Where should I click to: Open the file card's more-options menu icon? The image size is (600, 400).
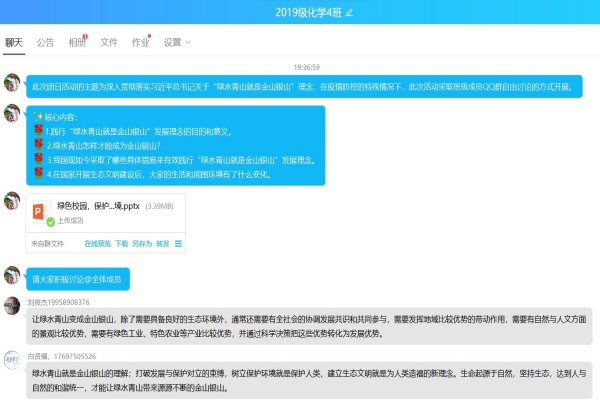pos(178,243)
